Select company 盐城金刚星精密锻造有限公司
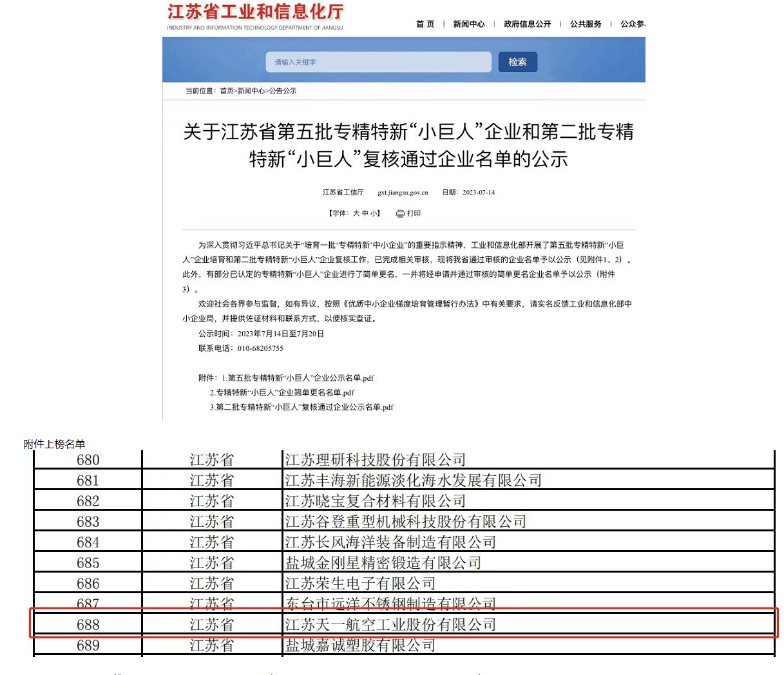784x675 pixels. (x=383, y=563)
